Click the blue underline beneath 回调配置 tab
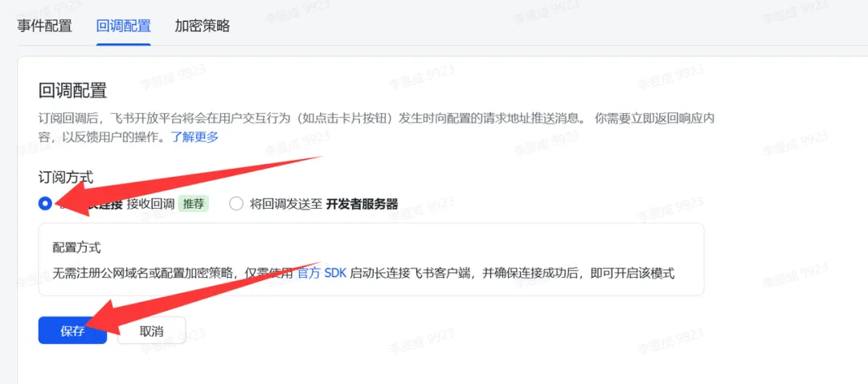This screenshot has height=384, width=868. 124,44
